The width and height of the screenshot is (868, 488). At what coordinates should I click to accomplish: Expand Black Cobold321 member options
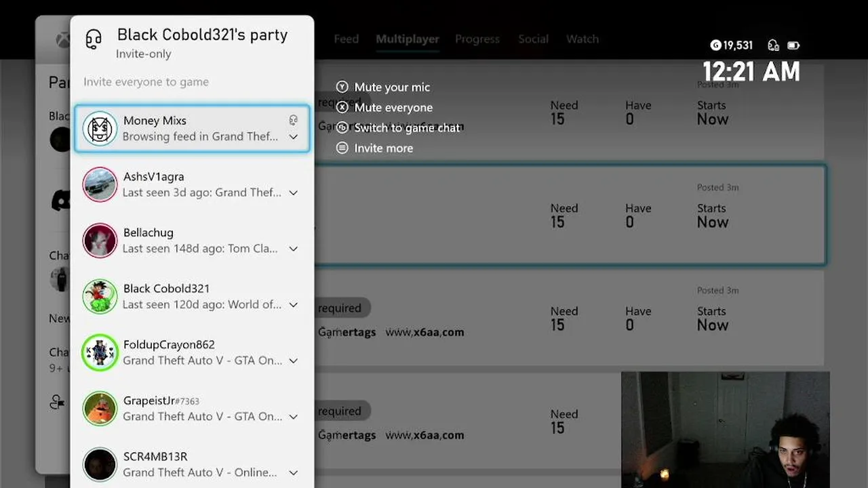click(293, 304)
